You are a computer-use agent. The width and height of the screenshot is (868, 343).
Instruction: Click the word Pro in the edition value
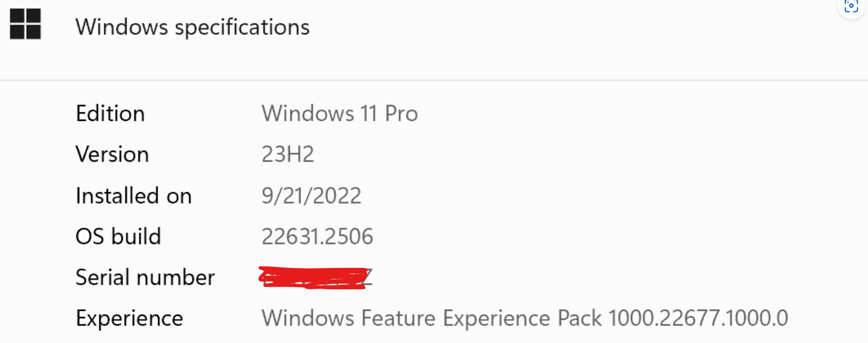click(x=402, y=114)
